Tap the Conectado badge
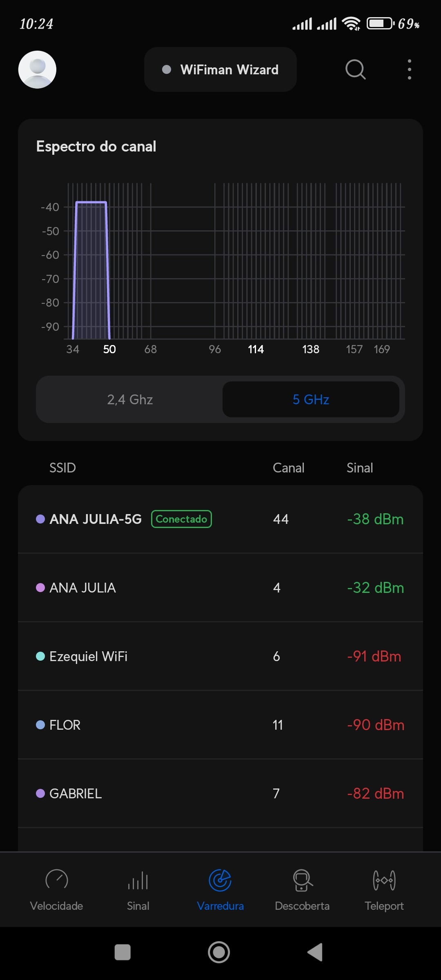Viewport: 441px width, 980px height. (181, 519)
